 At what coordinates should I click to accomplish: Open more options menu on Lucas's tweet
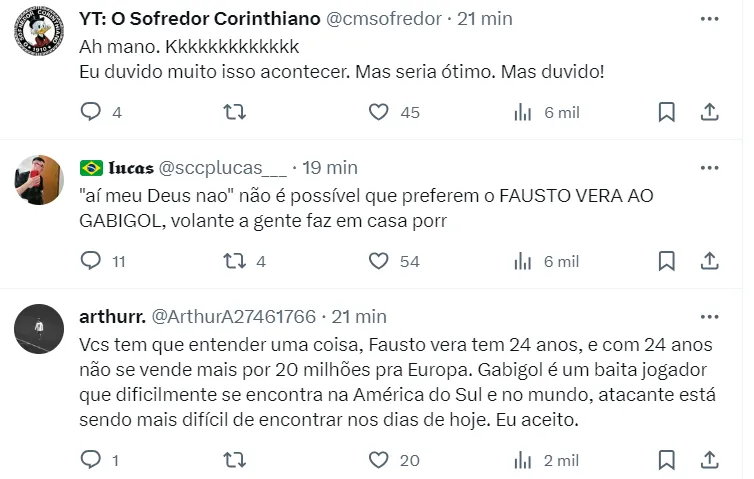(x=708, y=167)
